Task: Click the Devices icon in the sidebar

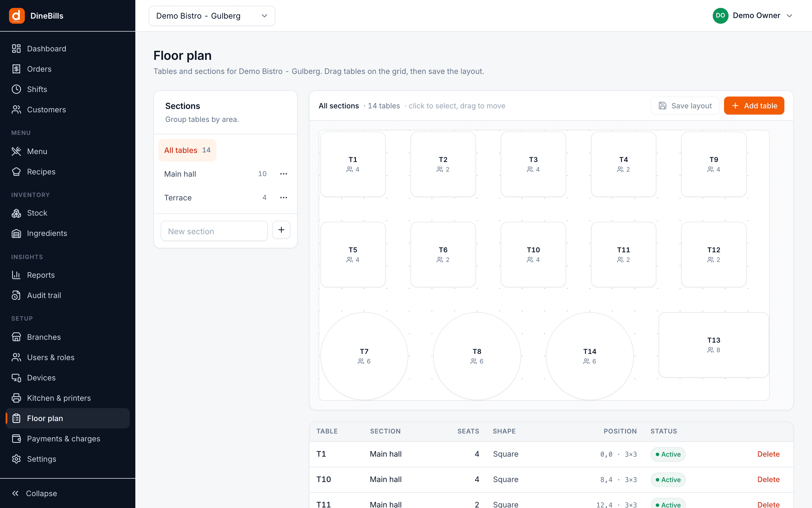Action: (16, 378)
